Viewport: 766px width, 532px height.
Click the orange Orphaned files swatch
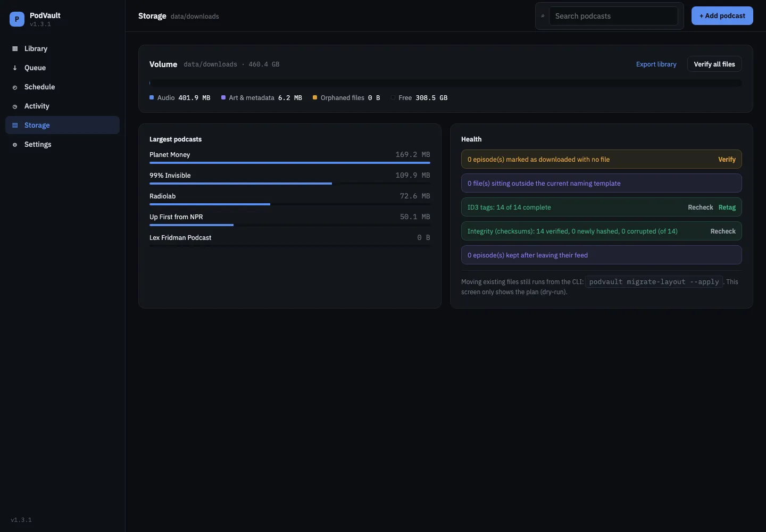[x=315, y=97]
